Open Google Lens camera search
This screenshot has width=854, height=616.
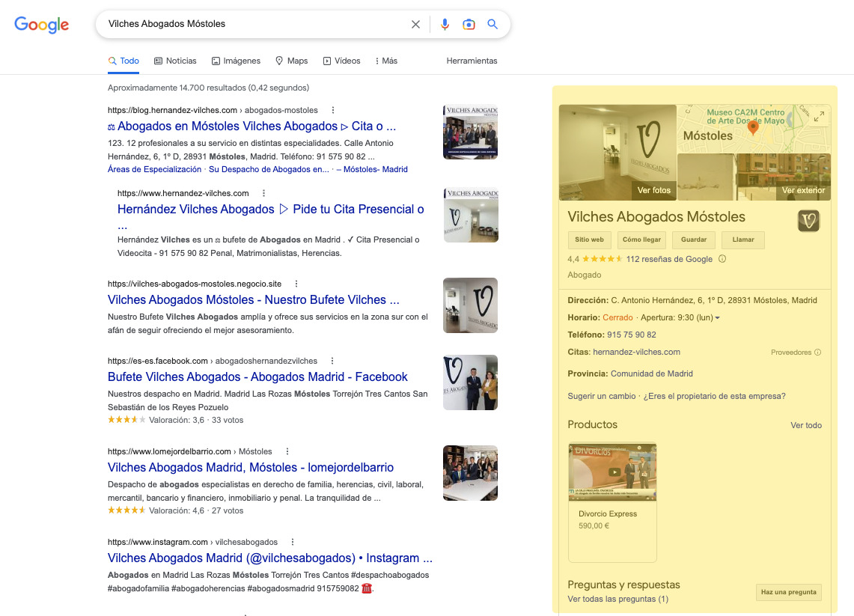[x=469, y=25]
